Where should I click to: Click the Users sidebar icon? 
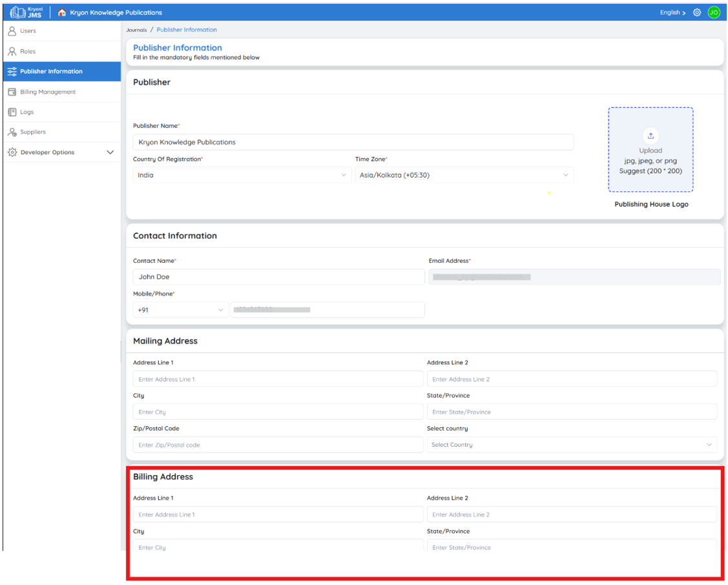(12, 31)
